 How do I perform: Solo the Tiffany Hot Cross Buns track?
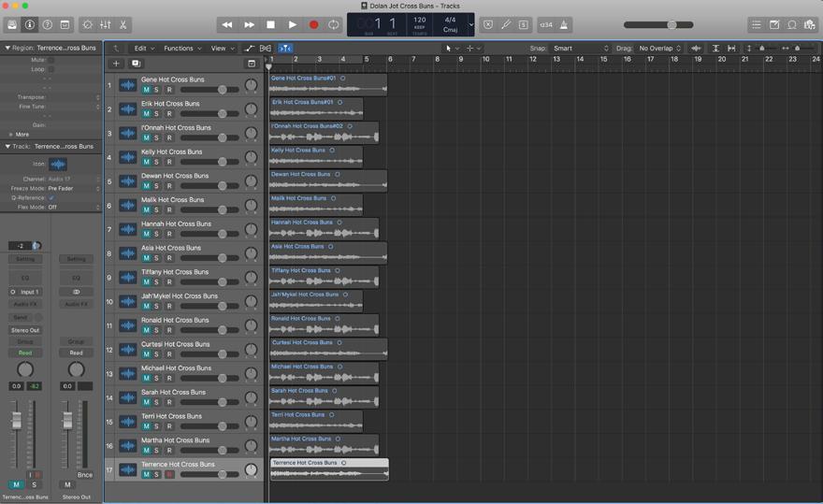156,282
